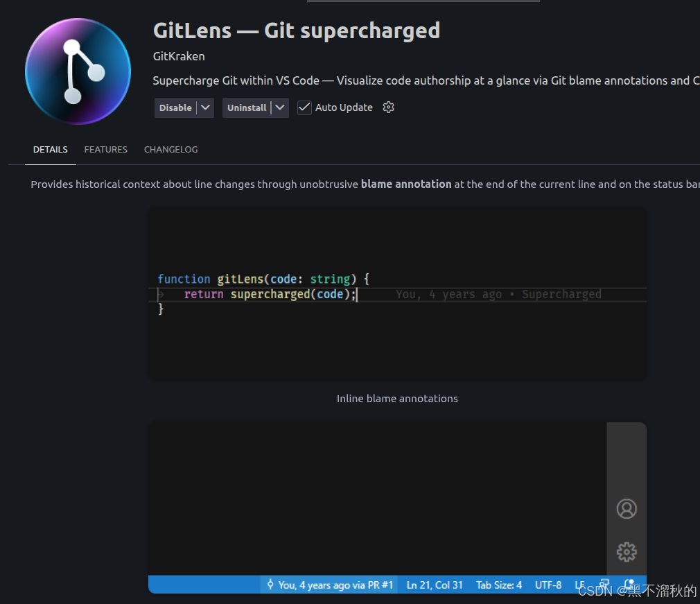Click the Disable button
The image size is (700, 604).
pos(175,107)
